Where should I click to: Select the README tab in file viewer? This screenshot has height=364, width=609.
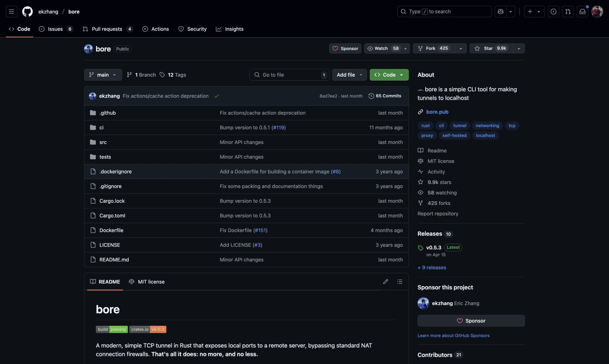(105, 282)
